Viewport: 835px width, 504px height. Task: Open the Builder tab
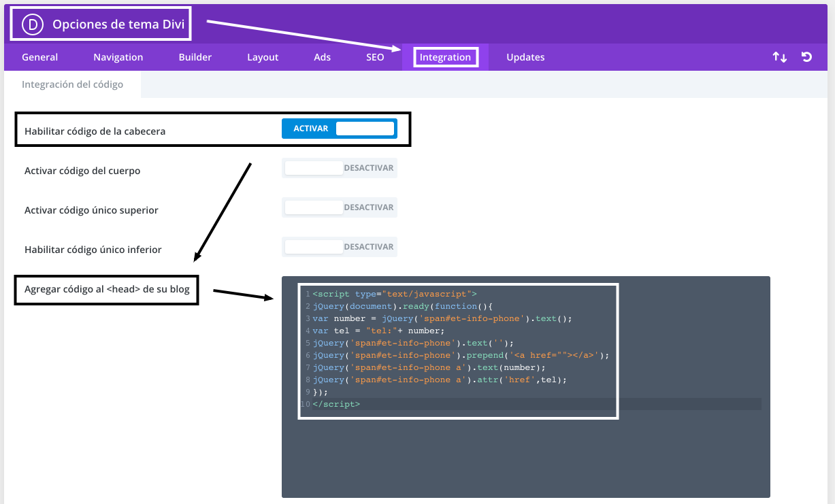click(x=195, y=57)
